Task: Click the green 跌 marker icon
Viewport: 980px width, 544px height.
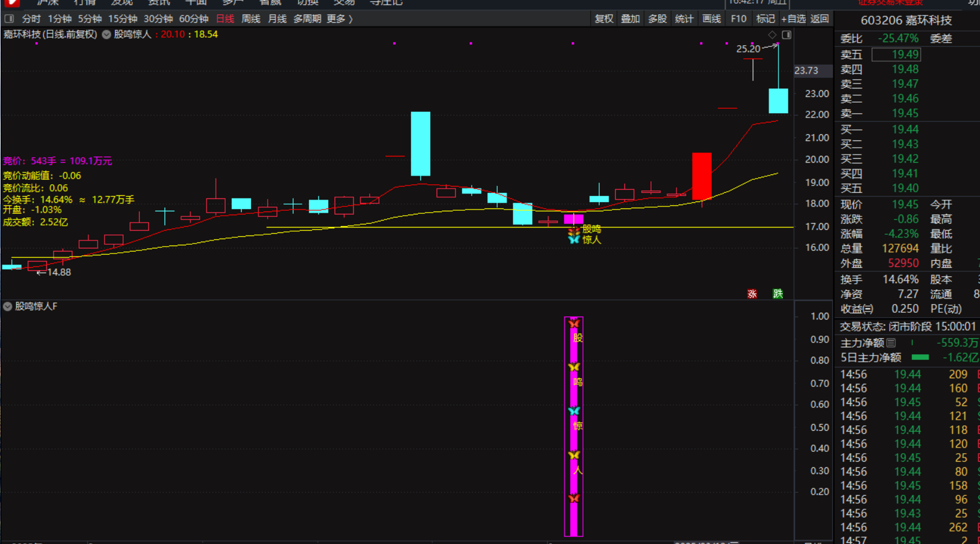Action: point(778,294)
